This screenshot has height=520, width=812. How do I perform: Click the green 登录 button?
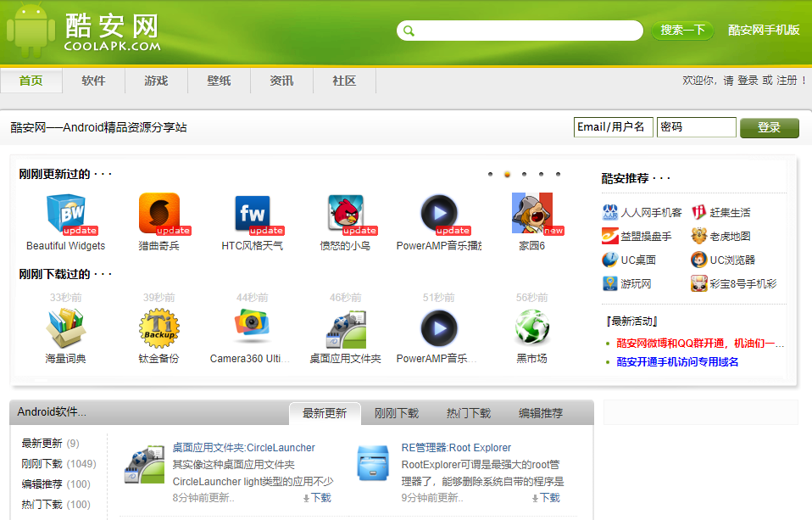769,127
